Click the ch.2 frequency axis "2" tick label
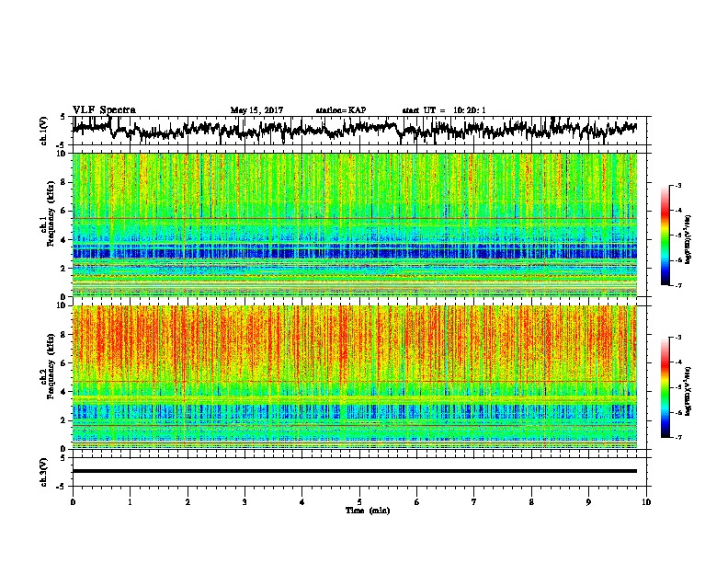The image size is (728, 563). click(64, 420)
